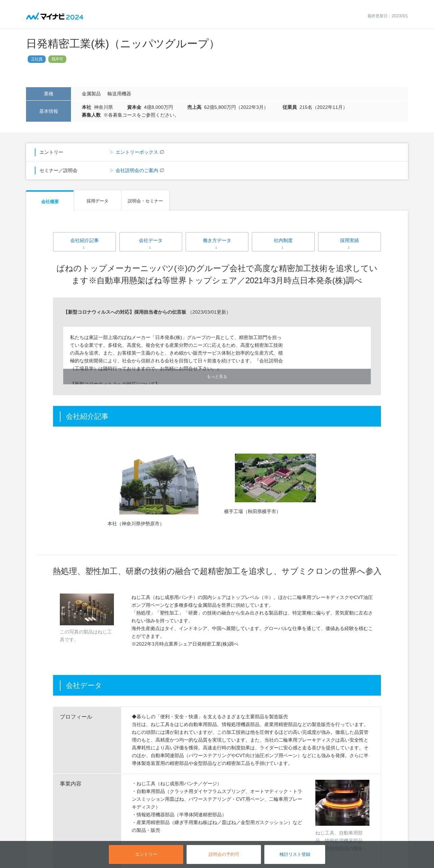
Task: Click the glowing metal forging photo
Action: coord(342,803)
